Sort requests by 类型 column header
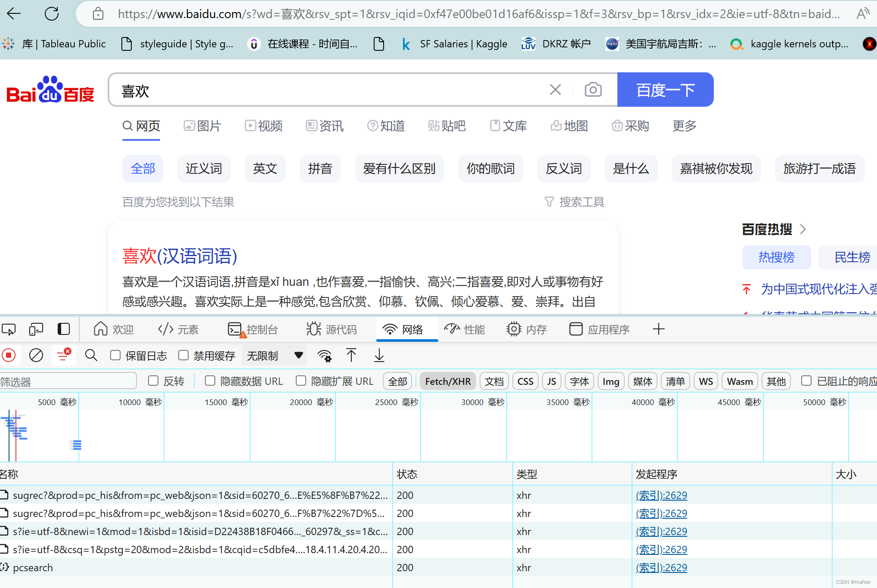This screenshot has height=588, width=877. point(572,474)
